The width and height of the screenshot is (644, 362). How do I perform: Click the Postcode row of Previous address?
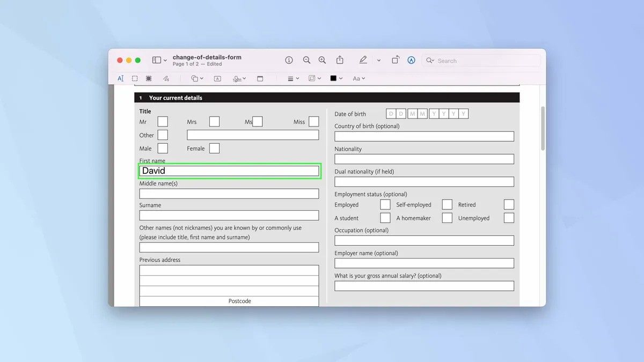tap(229, 301)
